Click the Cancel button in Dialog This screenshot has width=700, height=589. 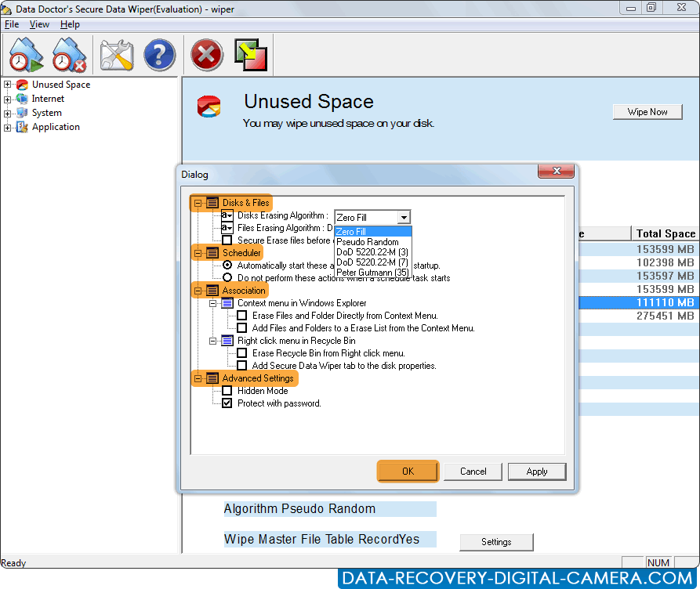[x=473, y=472]
